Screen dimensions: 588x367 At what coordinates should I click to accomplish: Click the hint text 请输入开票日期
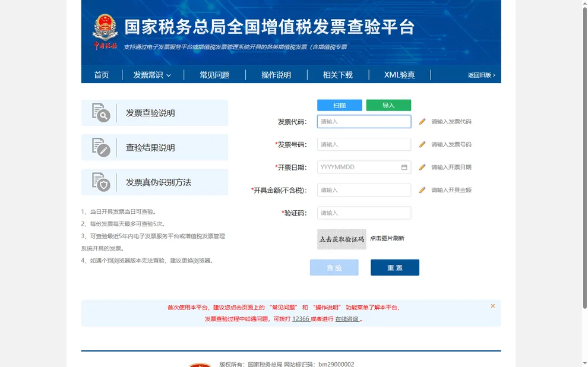pyautogui.click(x=451, y=167)
